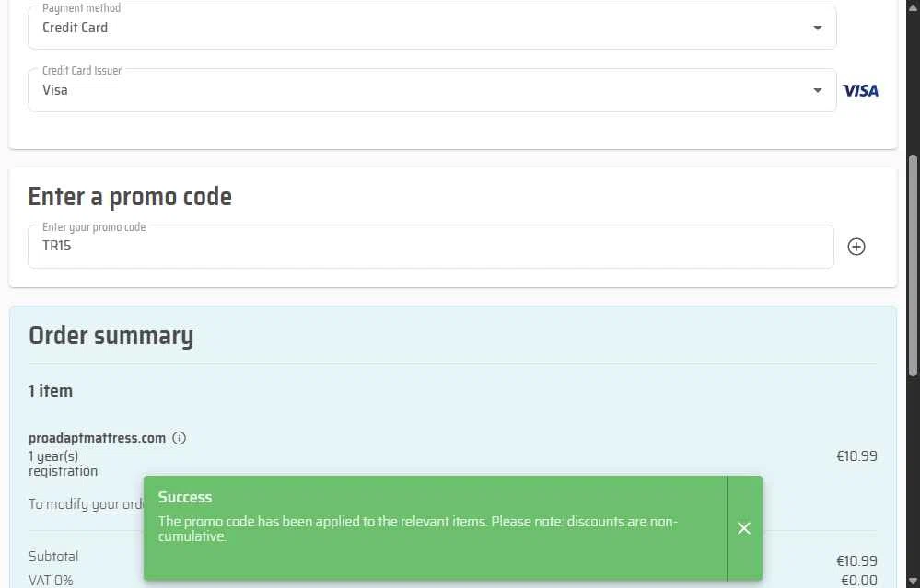Click the proadaptmattress.com domain name

tap(97, 438)
